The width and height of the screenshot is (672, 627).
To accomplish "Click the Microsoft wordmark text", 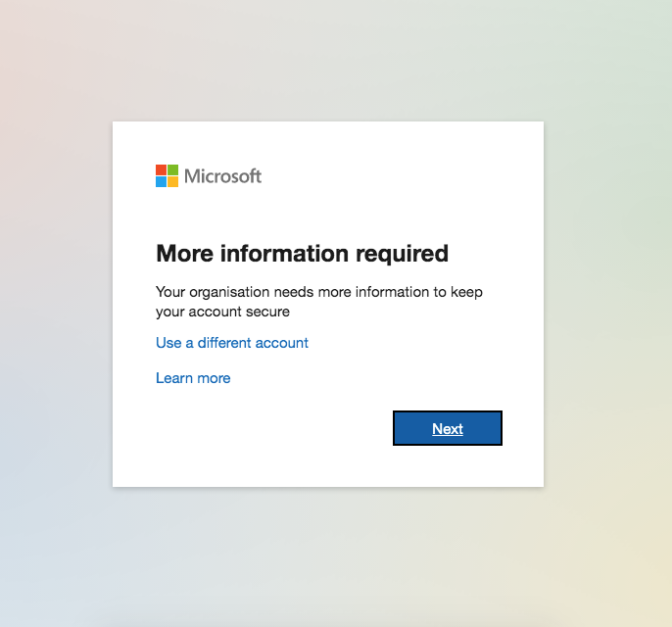I will pos(223,176).
